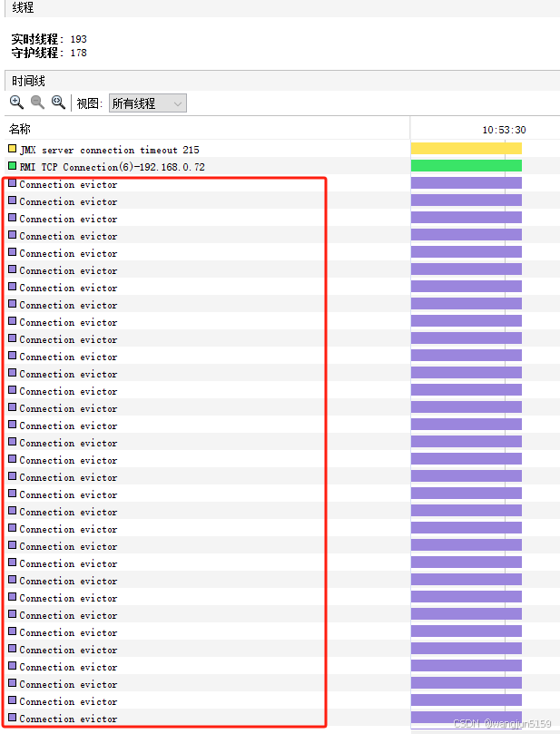Image resolution: width=560 pixels, height=734 pixels.
Task: Select the topmost Connection evictor thread row
Action: (68, 185)
